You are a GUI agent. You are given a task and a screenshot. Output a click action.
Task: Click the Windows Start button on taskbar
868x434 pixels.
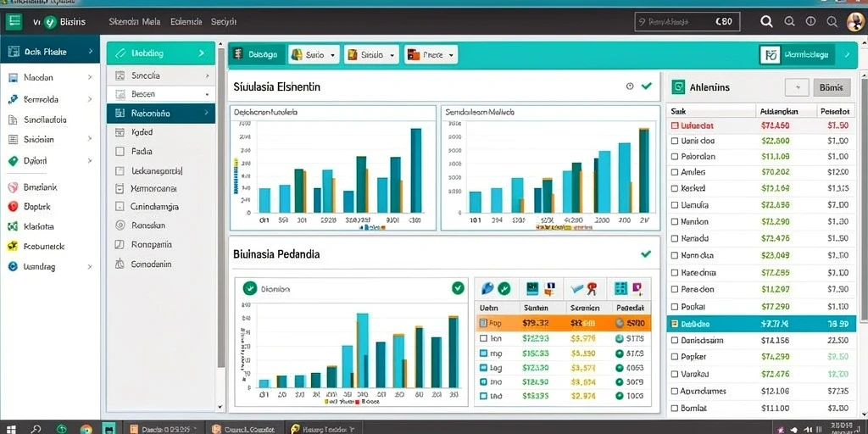10,428
